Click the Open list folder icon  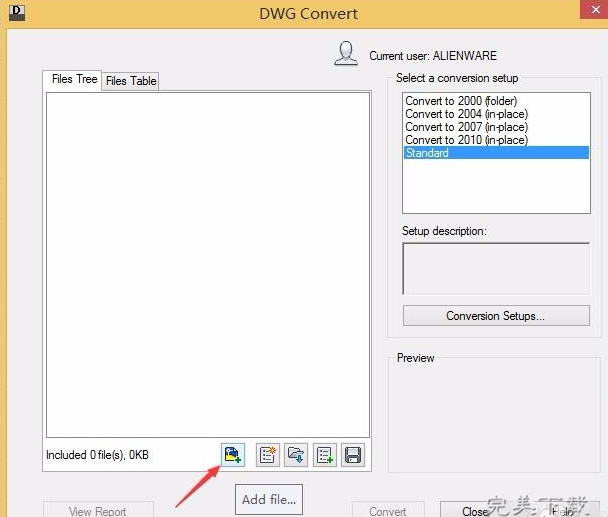point(296,455)
